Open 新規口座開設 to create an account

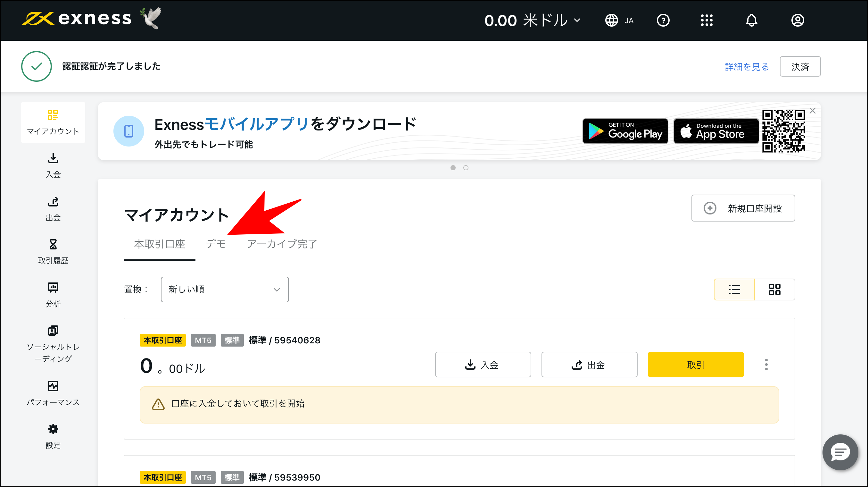743,208
